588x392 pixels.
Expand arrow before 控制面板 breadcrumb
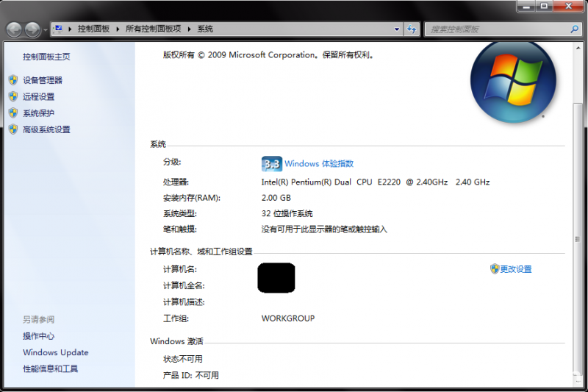(70, 29)
